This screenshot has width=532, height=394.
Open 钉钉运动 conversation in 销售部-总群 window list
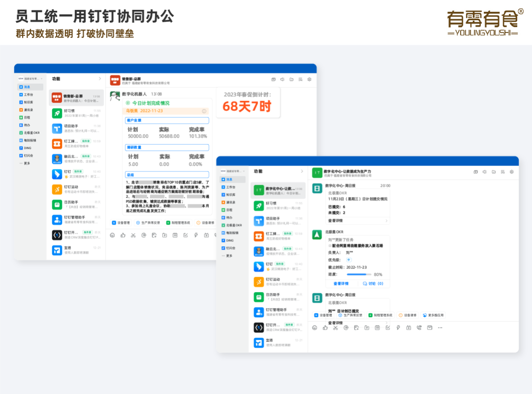tap(76, 189)
